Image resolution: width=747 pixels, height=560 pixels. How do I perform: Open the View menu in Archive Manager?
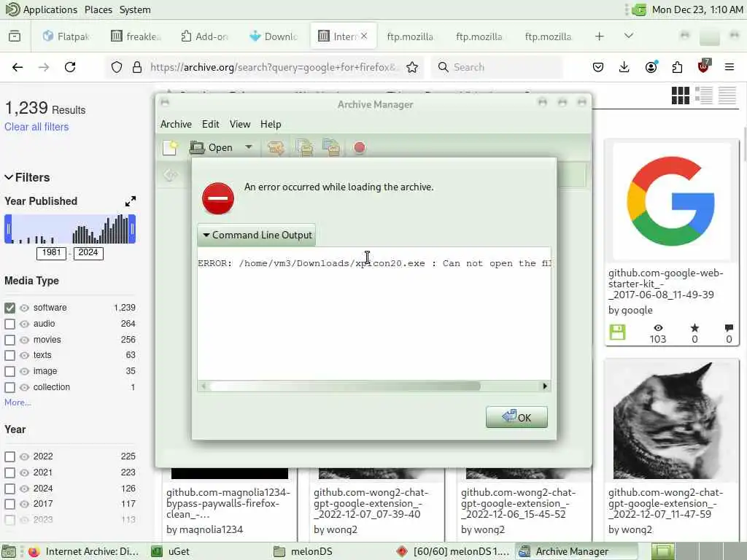point(239,124)
